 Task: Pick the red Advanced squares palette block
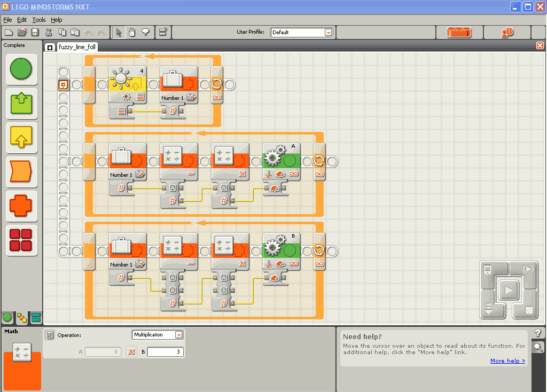pos(21,240)
